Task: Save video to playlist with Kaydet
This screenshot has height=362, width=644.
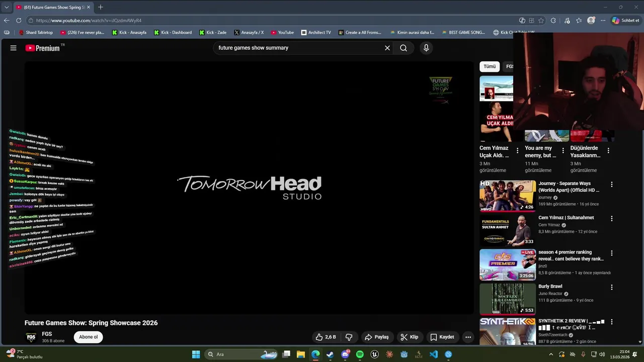Action: (442, 337)
